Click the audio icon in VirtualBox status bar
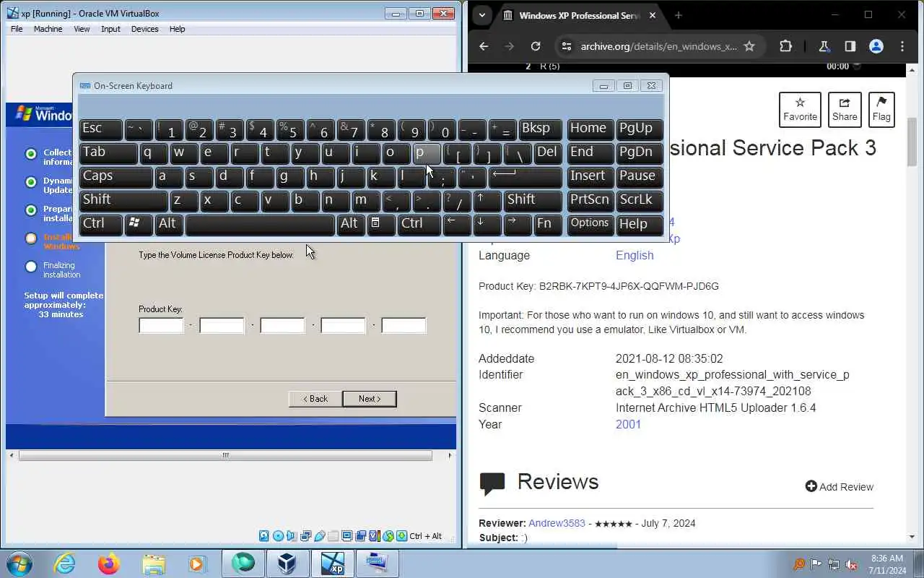924x578 pixels. click(x=291, y=536)
